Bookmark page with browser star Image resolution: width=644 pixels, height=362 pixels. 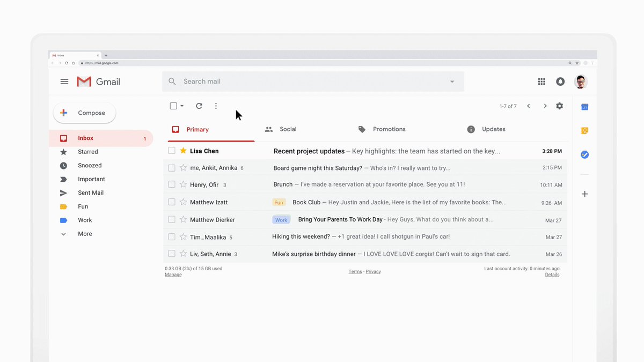click(x=577, y=63)
